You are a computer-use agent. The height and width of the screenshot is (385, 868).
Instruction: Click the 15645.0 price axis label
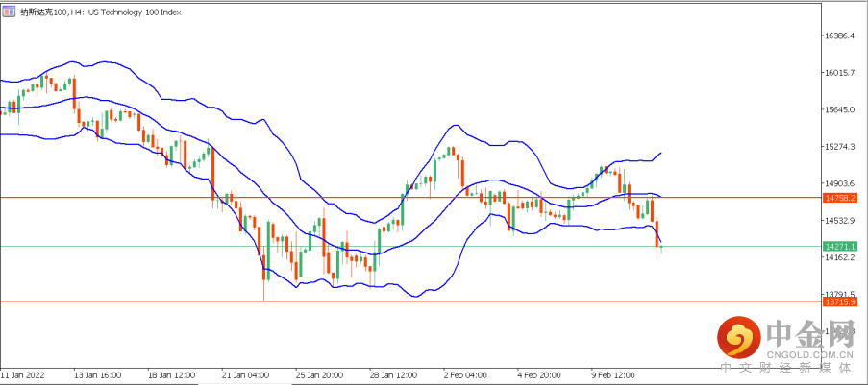[x=841, y=110]
